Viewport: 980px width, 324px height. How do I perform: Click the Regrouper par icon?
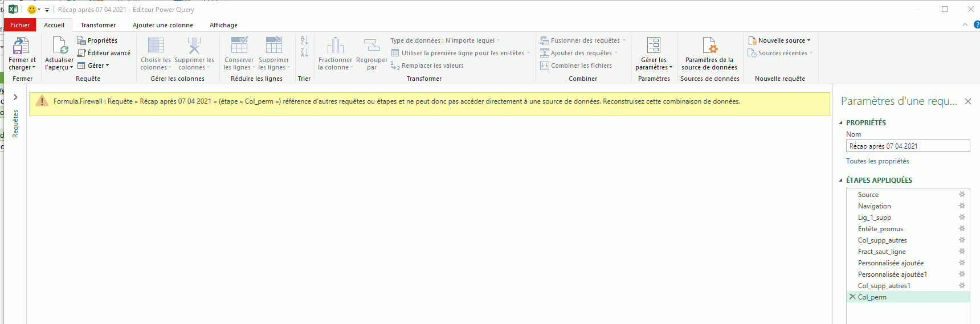372,46
